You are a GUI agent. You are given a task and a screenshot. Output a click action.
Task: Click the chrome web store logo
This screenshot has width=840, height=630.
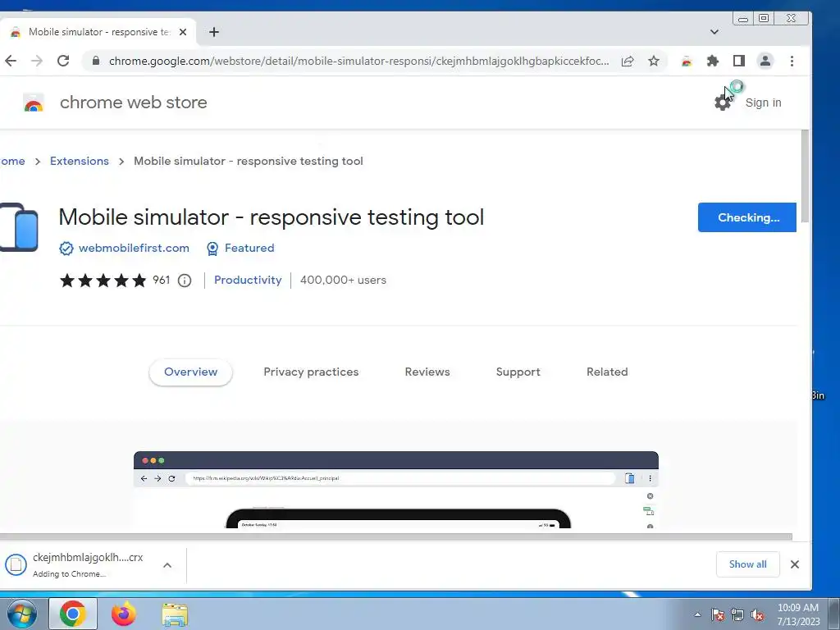tap(33, 103)
